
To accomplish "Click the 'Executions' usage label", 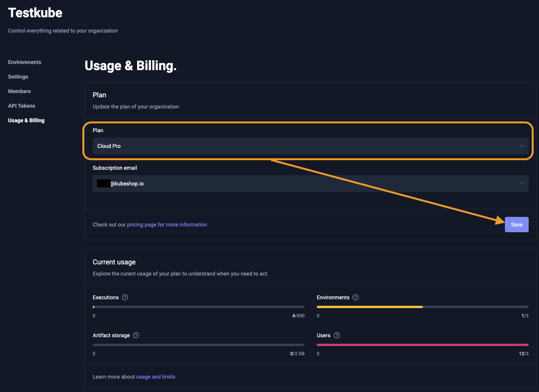I will click(x=106, y=297).
